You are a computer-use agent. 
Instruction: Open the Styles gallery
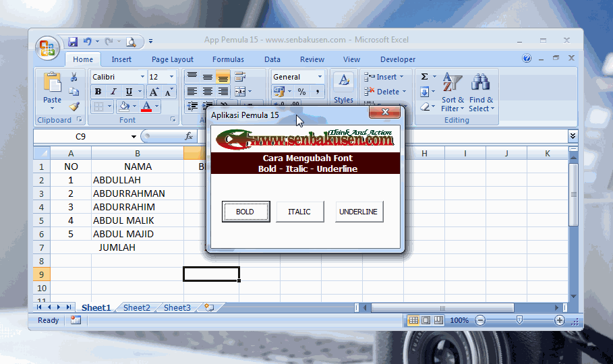(x=343, y=88)
